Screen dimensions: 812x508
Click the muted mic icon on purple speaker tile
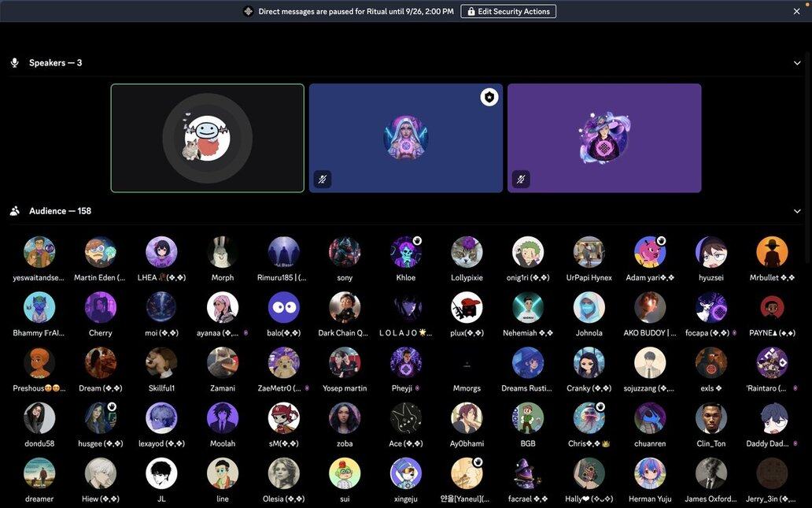(520, 180)
